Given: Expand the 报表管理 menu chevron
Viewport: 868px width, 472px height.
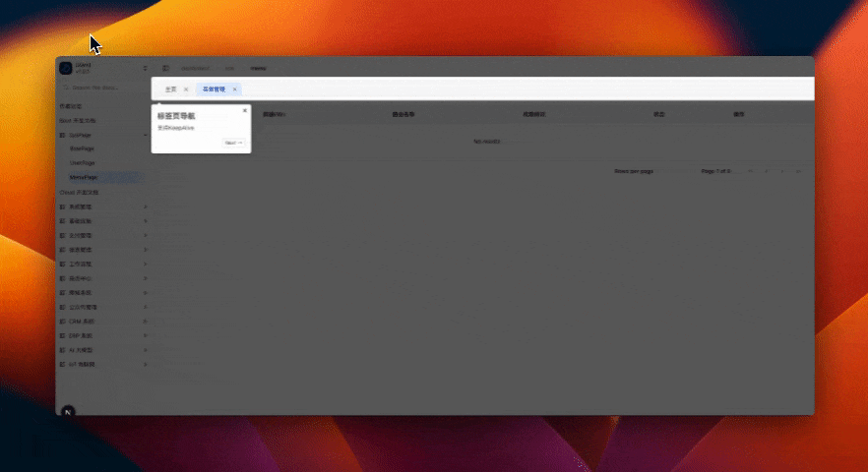Looking at the screenshot, I should point(145,250).
